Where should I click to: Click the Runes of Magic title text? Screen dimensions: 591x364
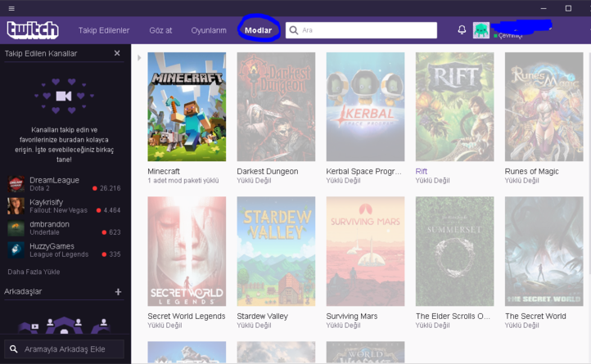click(532, 172)
